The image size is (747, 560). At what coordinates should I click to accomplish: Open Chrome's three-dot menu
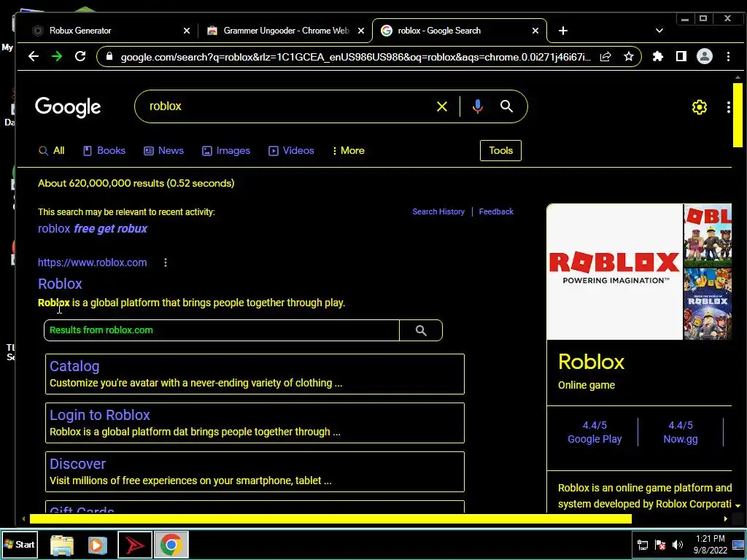coord(729,57)
